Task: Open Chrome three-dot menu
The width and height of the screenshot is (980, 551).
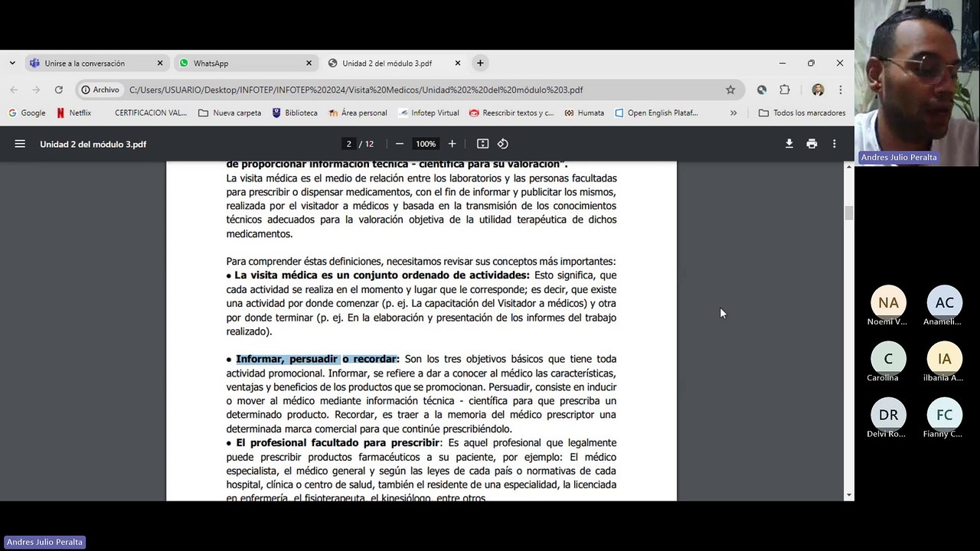Action: [x=840, y=90]
